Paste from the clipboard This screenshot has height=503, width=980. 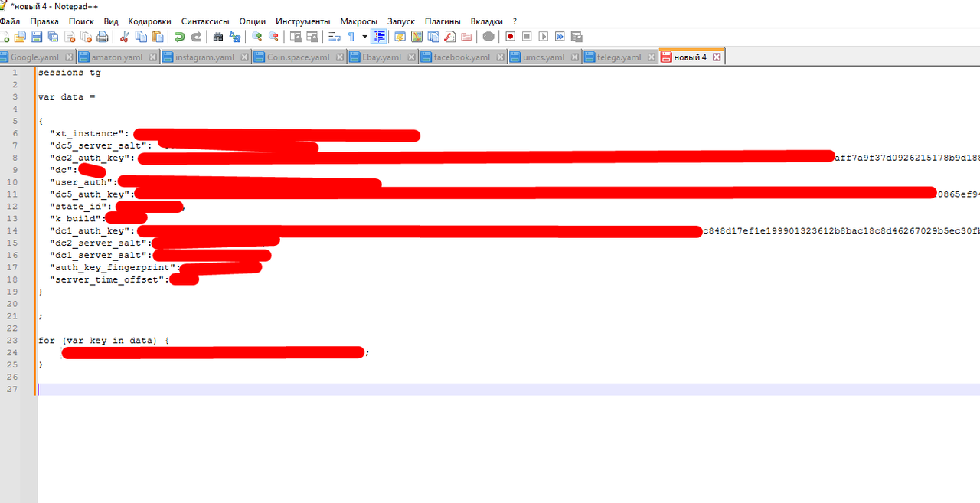tap(157, 36)
